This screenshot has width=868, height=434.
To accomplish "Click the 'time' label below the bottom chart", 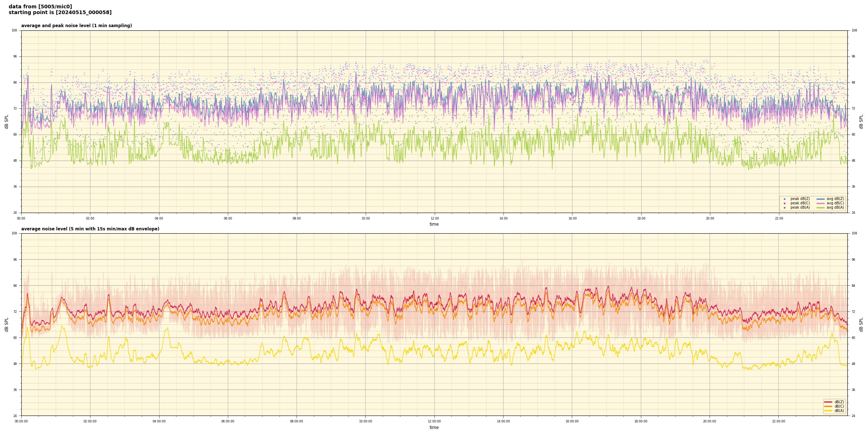I will [434, 427].
